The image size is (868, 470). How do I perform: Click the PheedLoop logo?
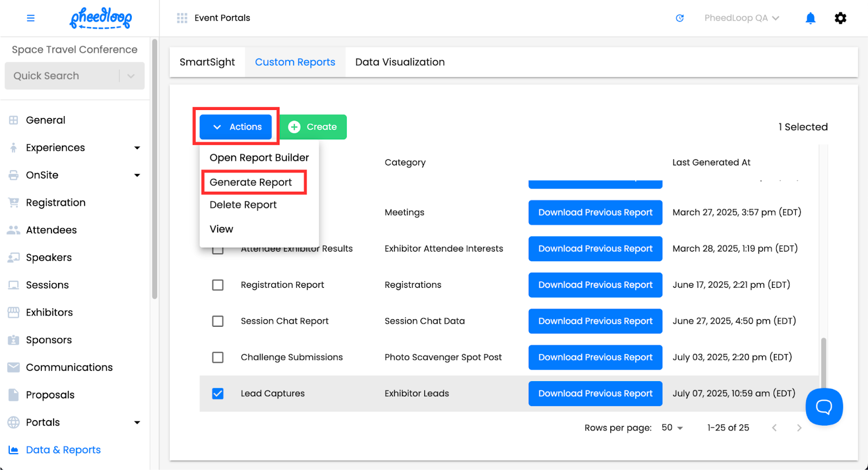click(101, 18)
